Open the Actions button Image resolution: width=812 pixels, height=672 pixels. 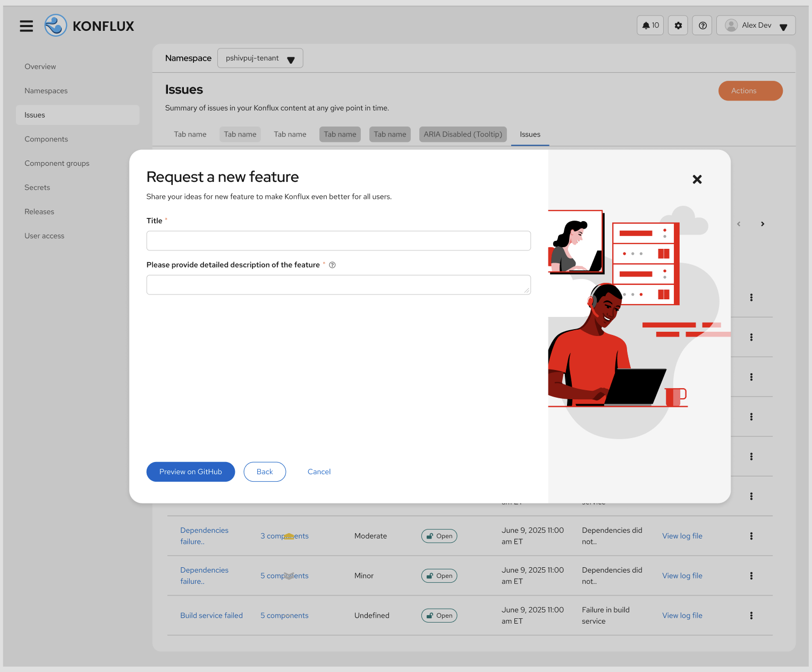point(750,91)
